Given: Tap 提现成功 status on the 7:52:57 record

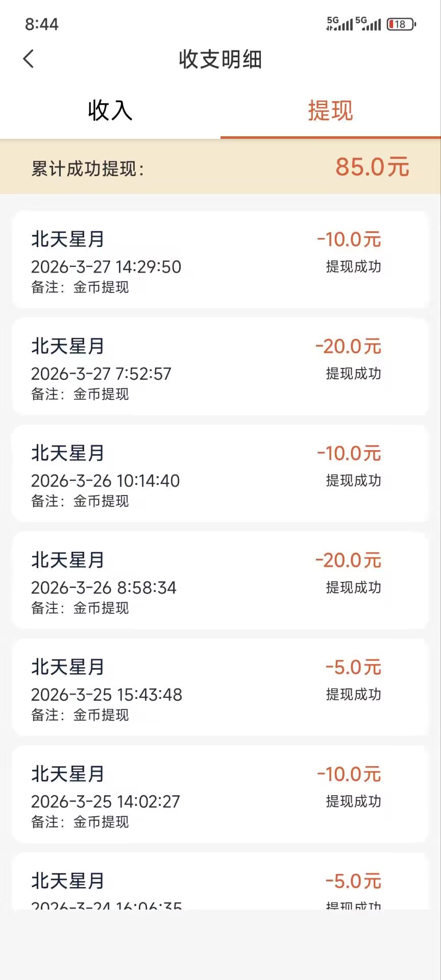Looking at the screenshot, I should click(x=353, y=374).
